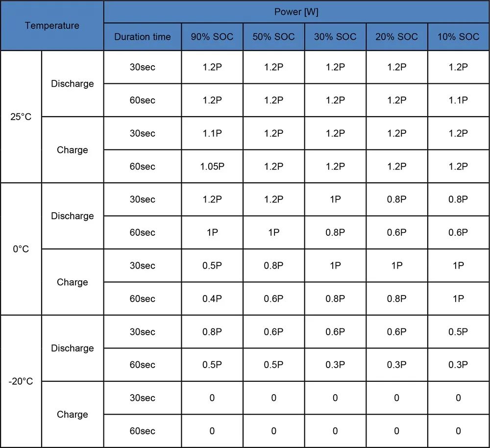
Task: Select the 30% SOC column header
Action: pyautogui.click(x=335, y=37)
